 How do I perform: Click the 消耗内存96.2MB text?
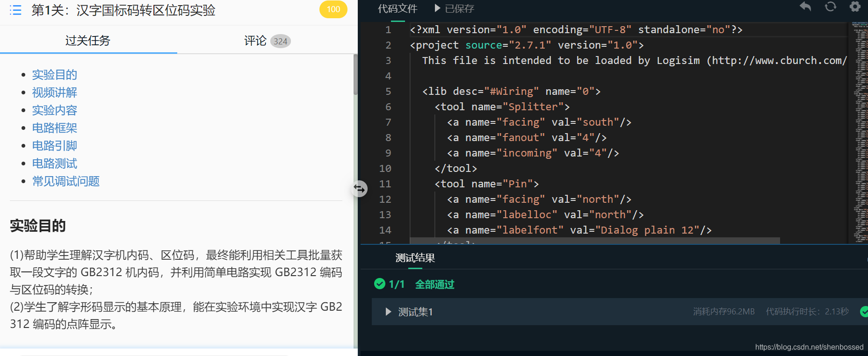coord(724,312)
